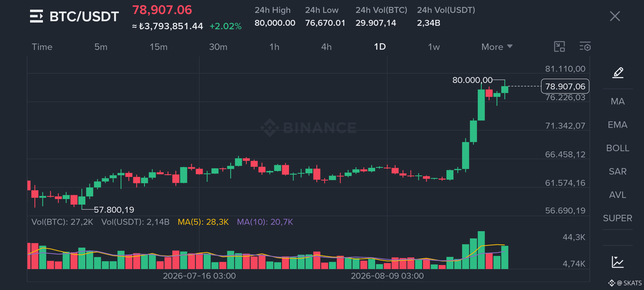The height and width of the screenshot is (290, 644).
Task: Toggle the EMA indicator
Action: point(618,125)
